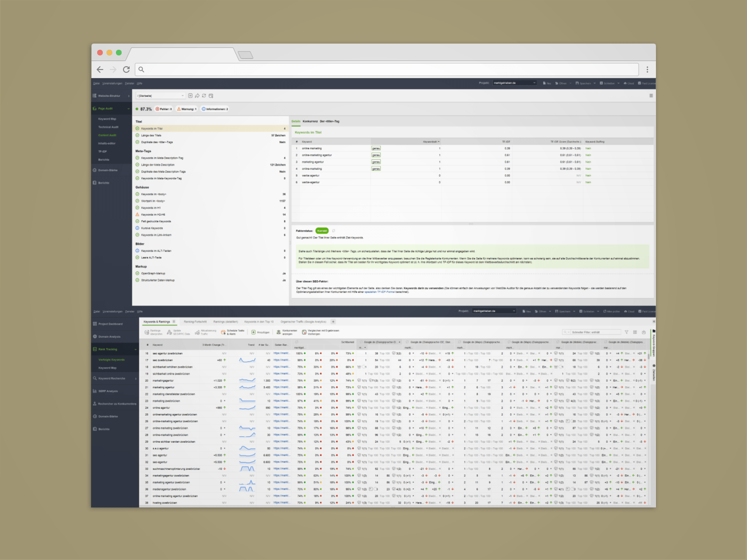
Task: Click the Schedule Tasks & Alerts icon
Action: click(x=223, y=332)
